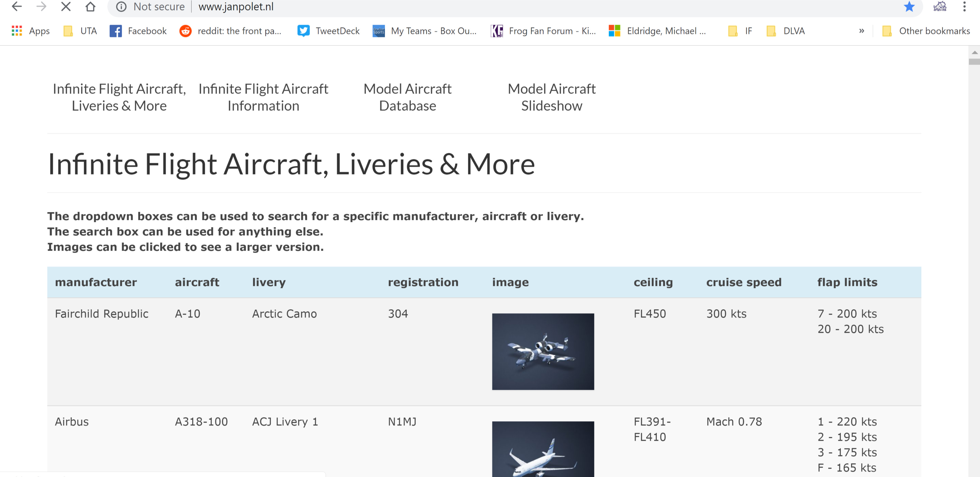The image size is (980, 477).
Task: Open the Apps grid shortcut
Action: (x=30, y=31)
